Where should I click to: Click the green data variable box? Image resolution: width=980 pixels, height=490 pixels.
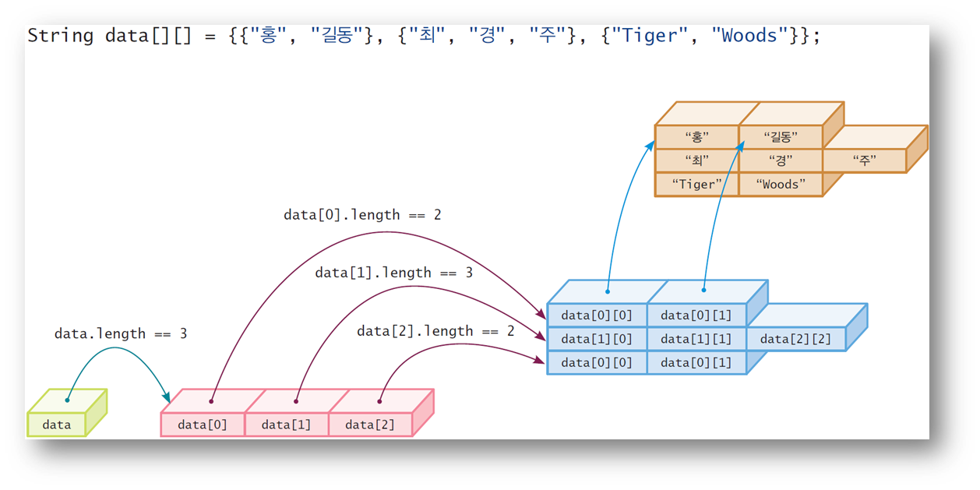click(x=56, y=424)
